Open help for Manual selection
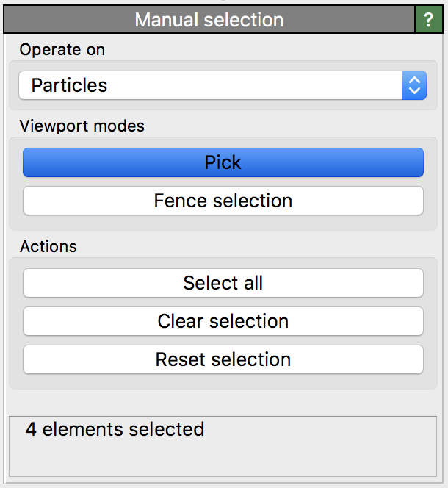This screenshot has width=448, height=488. pyautogui.click(x=429, y=20)
